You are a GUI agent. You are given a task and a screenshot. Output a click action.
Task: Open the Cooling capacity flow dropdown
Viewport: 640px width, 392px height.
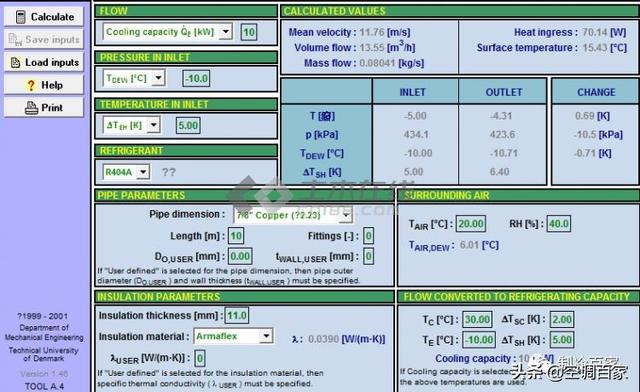226,31
